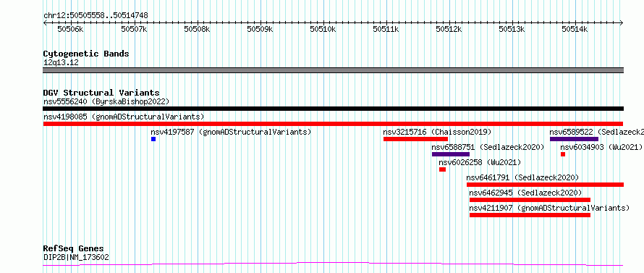Select the nsv6462945 red variant bar
This screenshot has height=273, width=644.
(x=530, y=200)
